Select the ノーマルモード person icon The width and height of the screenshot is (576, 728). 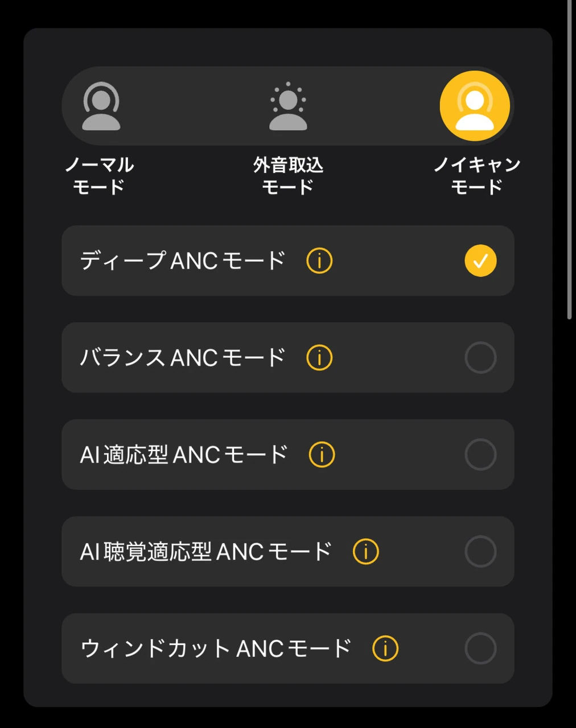coord(101,106)
